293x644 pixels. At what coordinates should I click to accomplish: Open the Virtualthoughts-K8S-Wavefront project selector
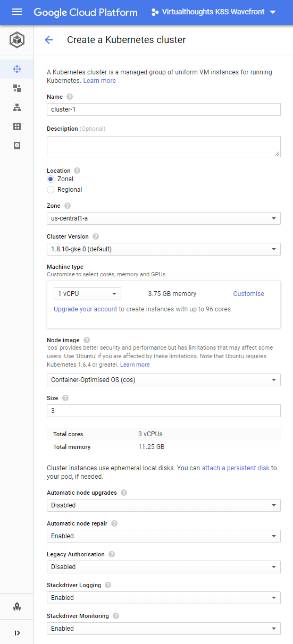[x=214, y=12]
